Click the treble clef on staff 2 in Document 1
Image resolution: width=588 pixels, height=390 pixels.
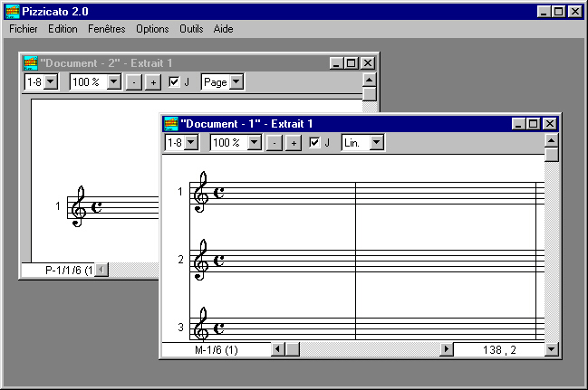tap(201, 260)
